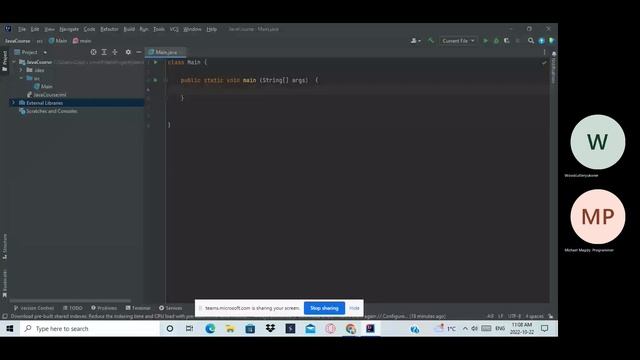Click the Debug bug icon in toolbar
This screenshot has height=360, width=640.
tap(496, 41)
